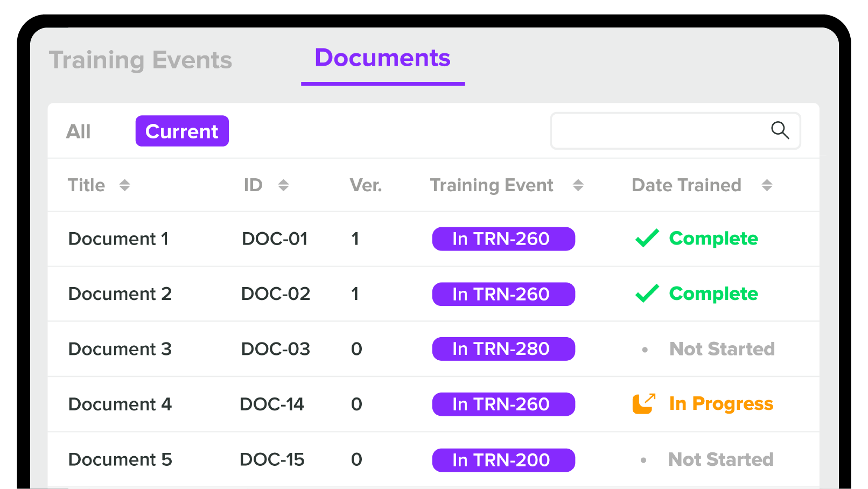The width and height of the screenshot is (868, 489).
Task: Select the Current filter toggle
Action: click(181, 130)
